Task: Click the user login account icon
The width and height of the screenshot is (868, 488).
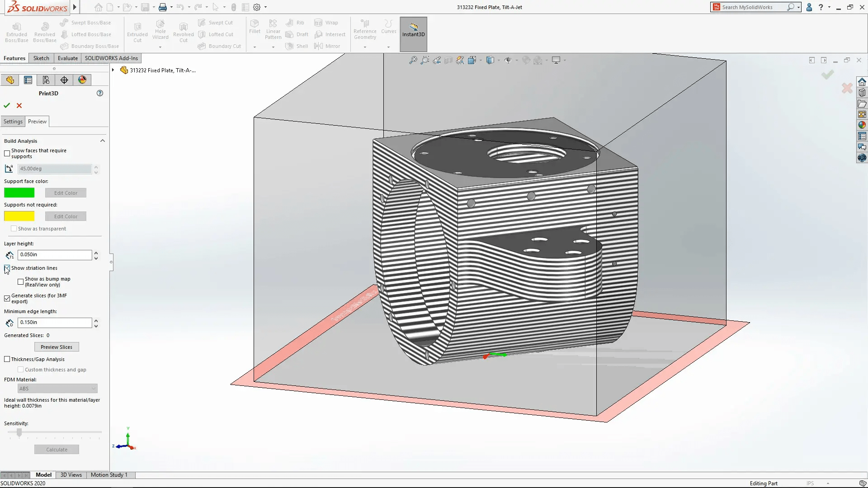Action: [809, 7]
